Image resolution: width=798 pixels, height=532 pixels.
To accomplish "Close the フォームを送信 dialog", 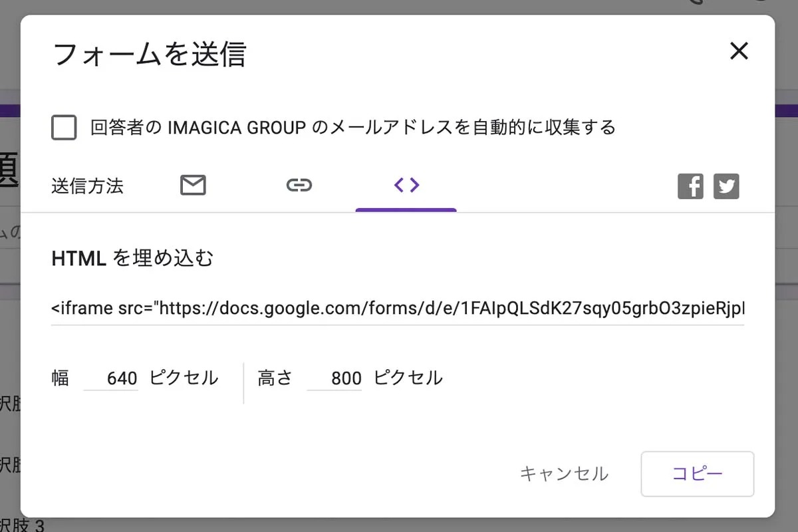I will coord(739,51).
